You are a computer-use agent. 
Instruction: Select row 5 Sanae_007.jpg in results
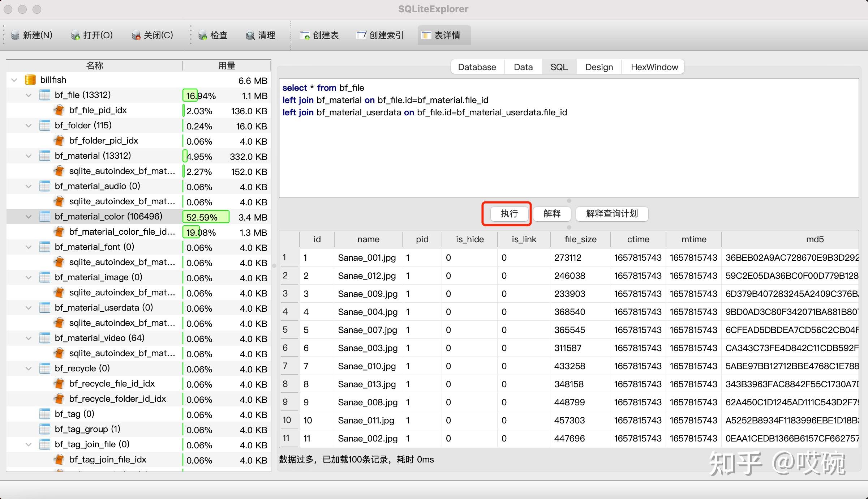pyautogui.click(x=367, y=330)
